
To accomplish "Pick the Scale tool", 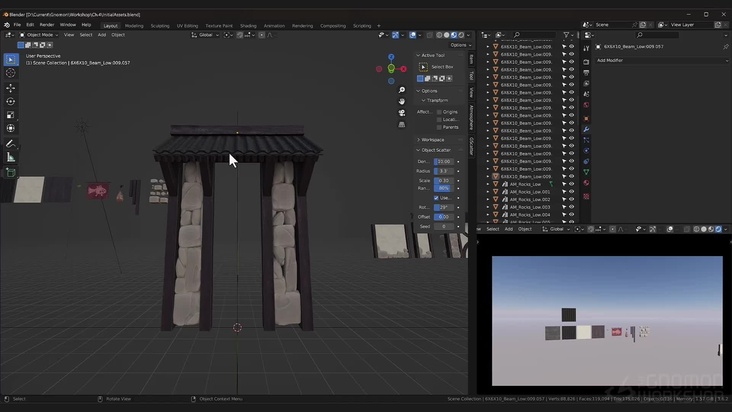I will pos(11,115).
